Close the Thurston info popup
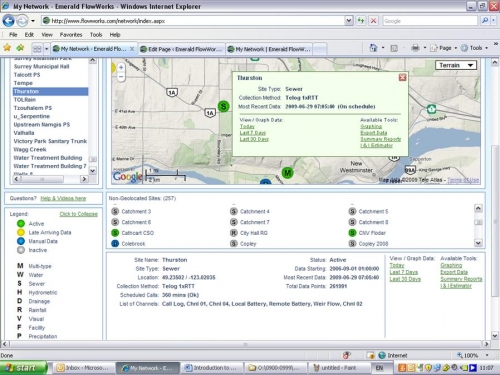 [402, 77]
